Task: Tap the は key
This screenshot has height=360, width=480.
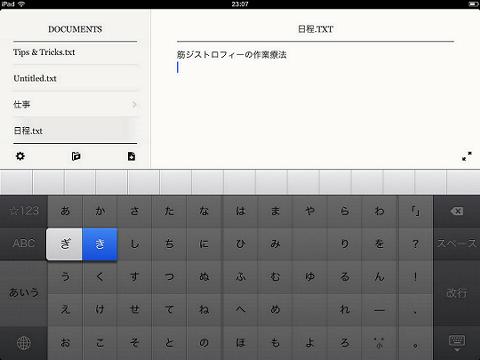Action: pos(240,211)
